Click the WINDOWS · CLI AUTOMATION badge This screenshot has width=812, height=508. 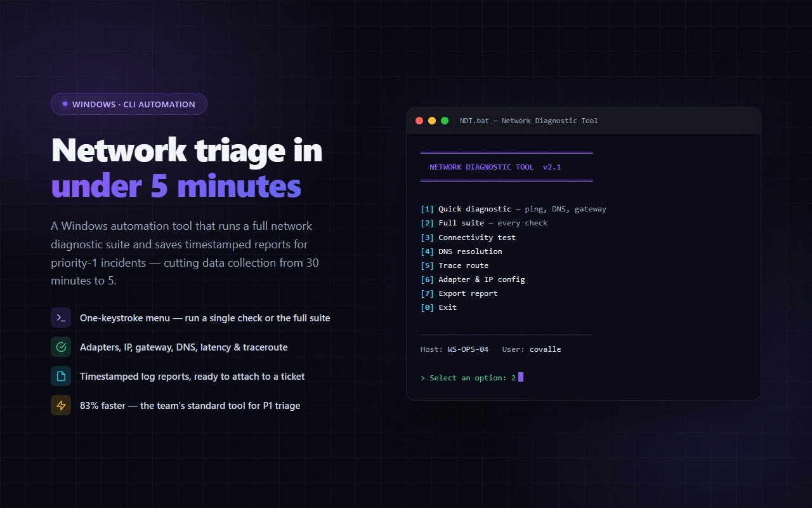pyautogui.click(x=129, y=104)
